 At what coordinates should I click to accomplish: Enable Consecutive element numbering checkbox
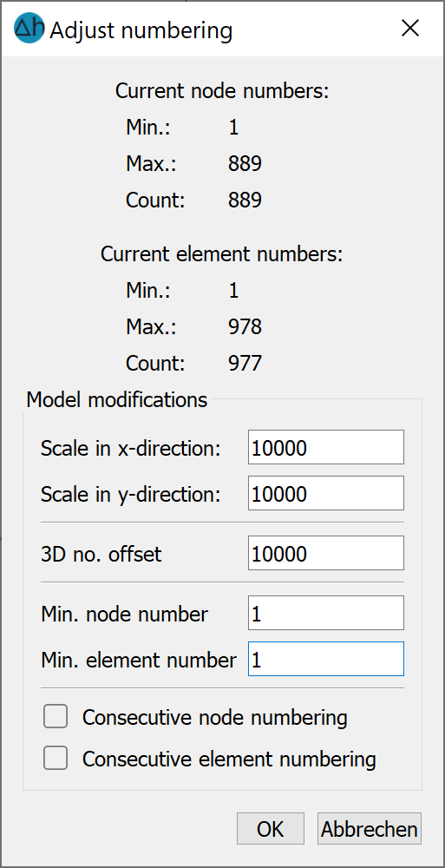point(56,758)
